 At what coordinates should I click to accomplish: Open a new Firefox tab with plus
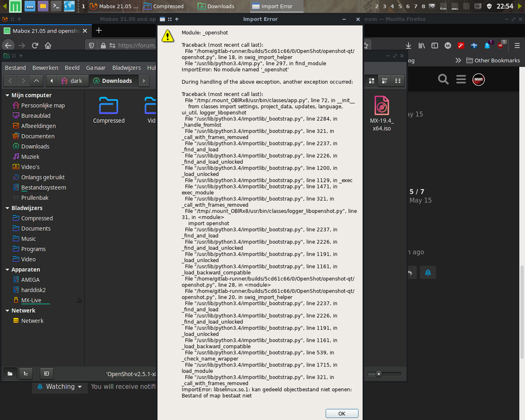click(99, 31)
